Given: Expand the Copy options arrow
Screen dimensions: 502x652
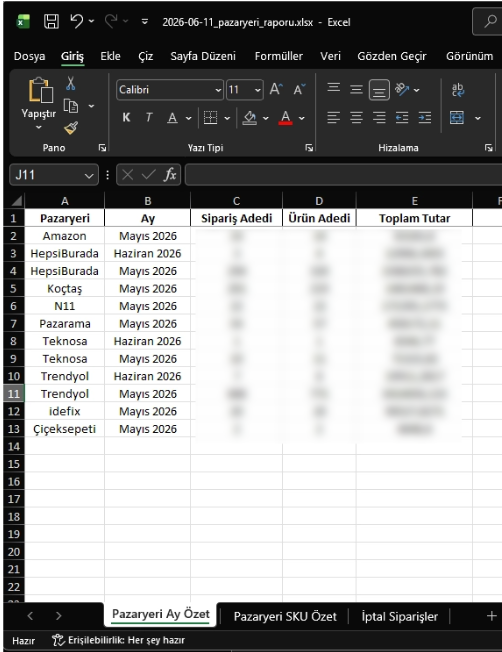Looking at the screenshot, I should click(x=91, y=106).
